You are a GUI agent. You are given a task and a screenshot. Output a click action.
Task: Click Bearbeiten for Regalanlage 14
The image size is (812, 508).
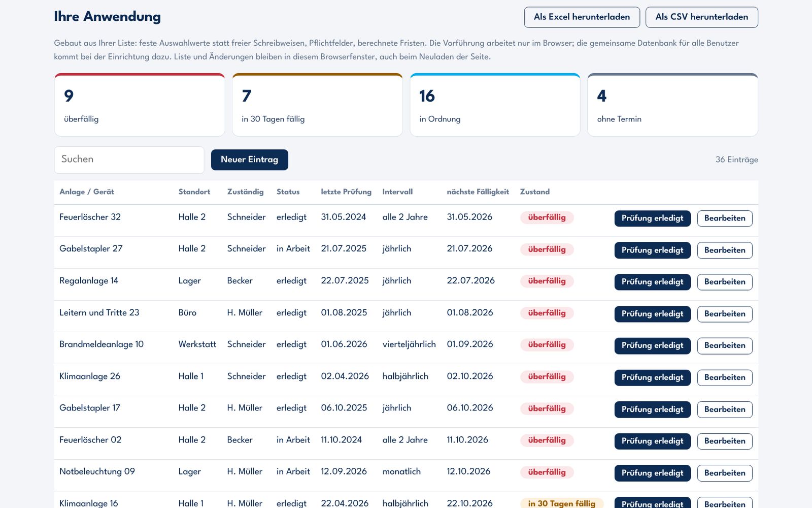point(725,282)
